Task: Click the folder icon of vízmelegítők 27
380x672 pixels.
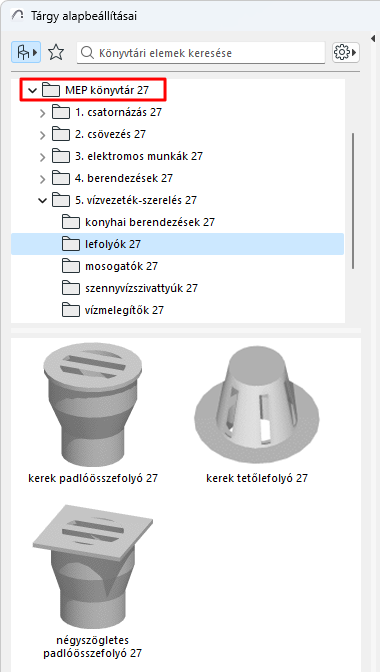Action: coord(71,310)
